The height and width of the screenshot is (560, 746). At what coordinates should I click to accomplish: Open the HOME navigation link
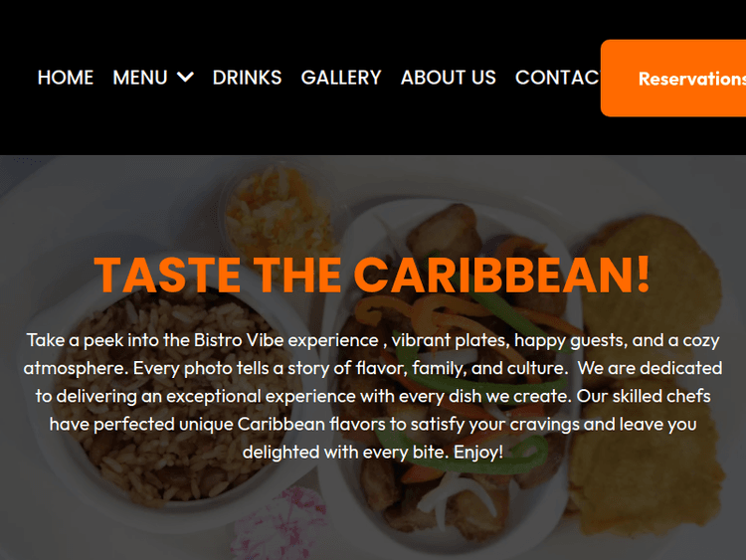coord(66,78)
